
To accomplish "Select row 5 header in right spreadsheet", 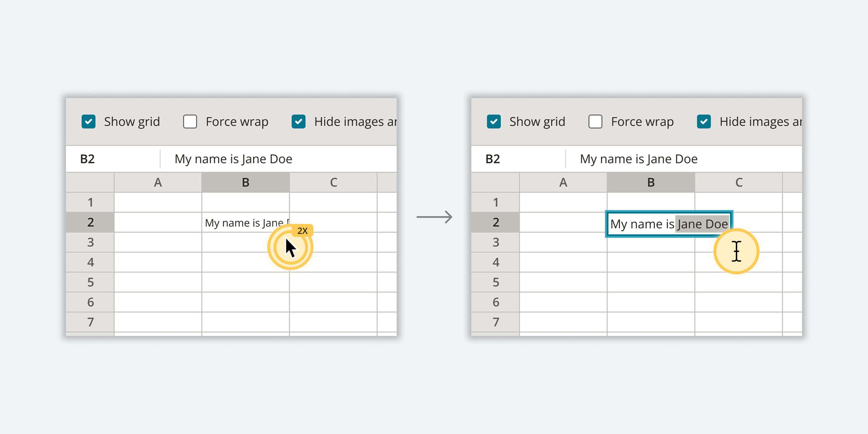I will point(496,282).
